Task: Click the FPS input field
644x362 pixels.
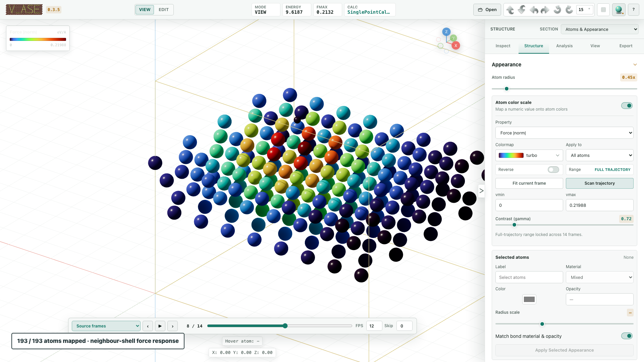Action: pos(374,326)
